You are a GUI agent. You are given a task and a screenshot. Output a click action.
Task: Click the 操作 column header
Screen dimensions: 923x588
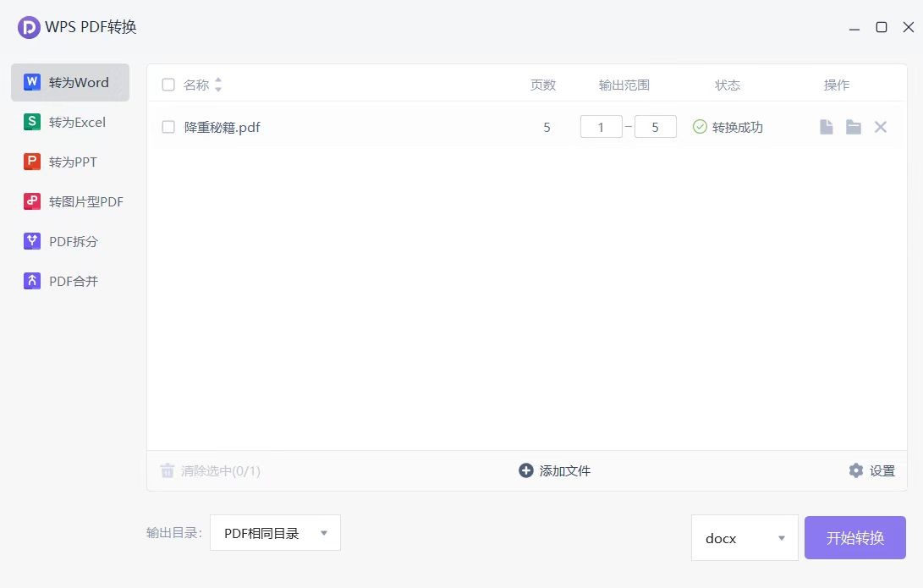tap(837, 85)
